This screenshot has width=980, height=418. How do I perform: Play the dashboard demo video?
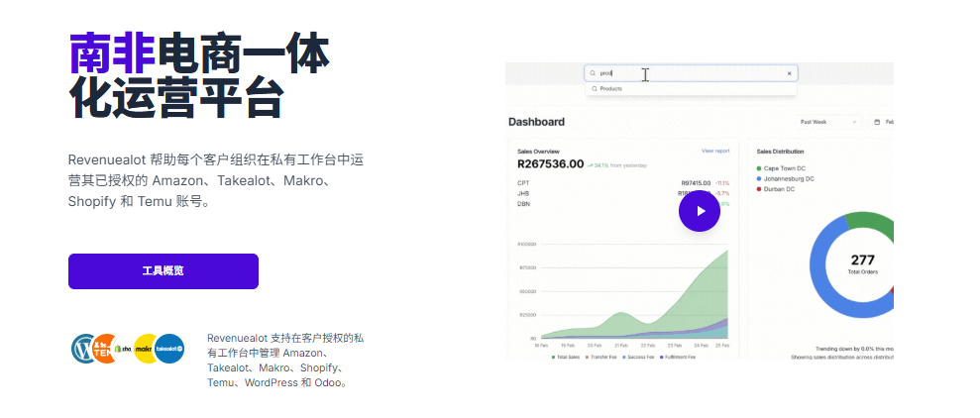pos(700,211)
